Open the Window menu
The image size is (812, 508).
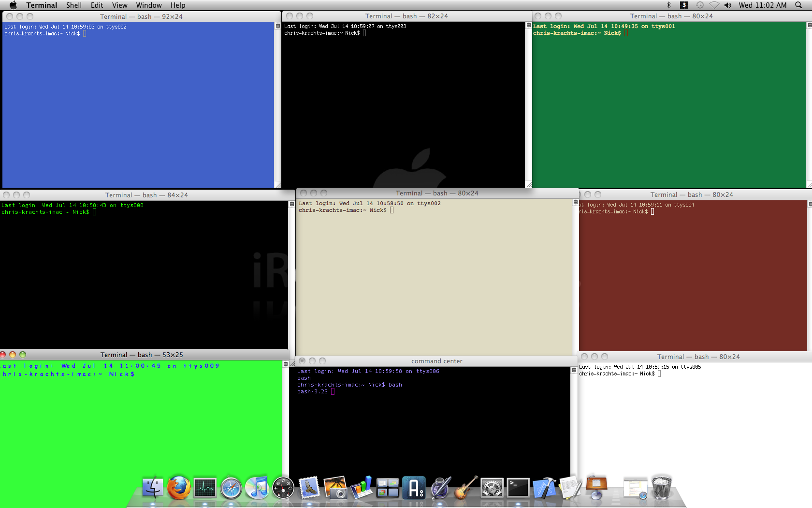coord(148,5)
